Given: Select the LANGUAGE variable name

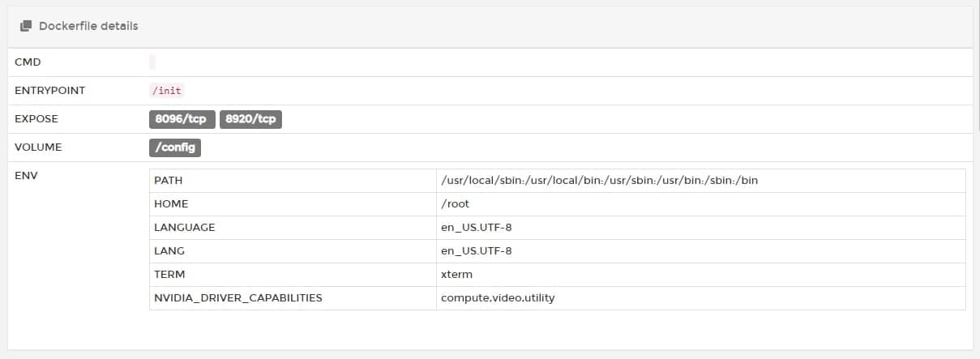Looking at the screenshot, I should [x=185, y=228].
